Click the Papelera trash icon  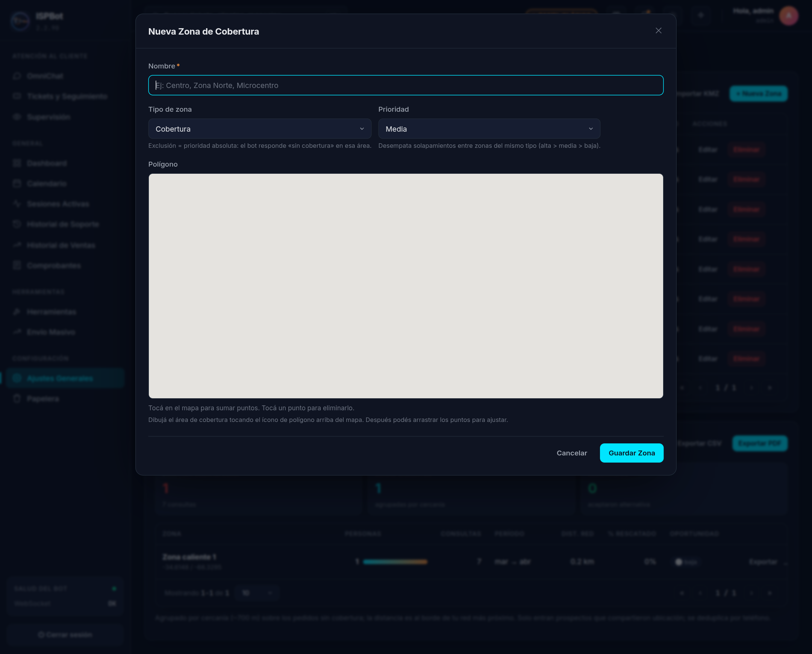(x=17, y=399)
